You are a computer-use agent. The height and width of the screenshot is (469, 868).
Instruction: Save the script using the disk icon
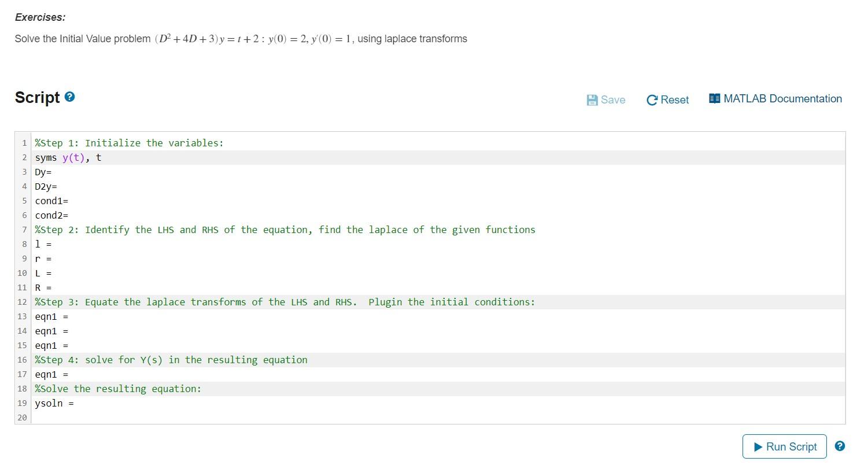click(x=592, y=99)
